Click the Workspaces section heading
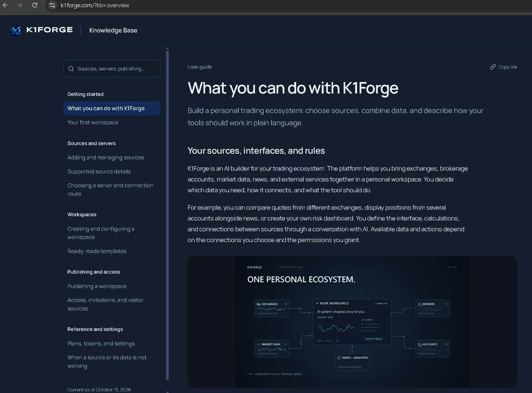This screenshot has width=532, height=393. pyautogui.click(x=82, y=214)
